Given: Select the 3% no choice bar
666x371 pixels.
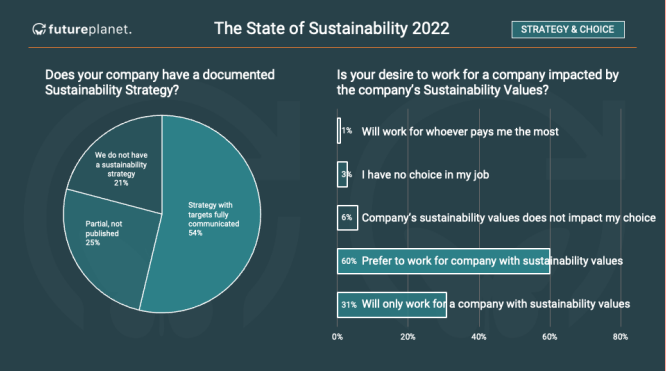Looking at the screenshot, I should [342, 174].
